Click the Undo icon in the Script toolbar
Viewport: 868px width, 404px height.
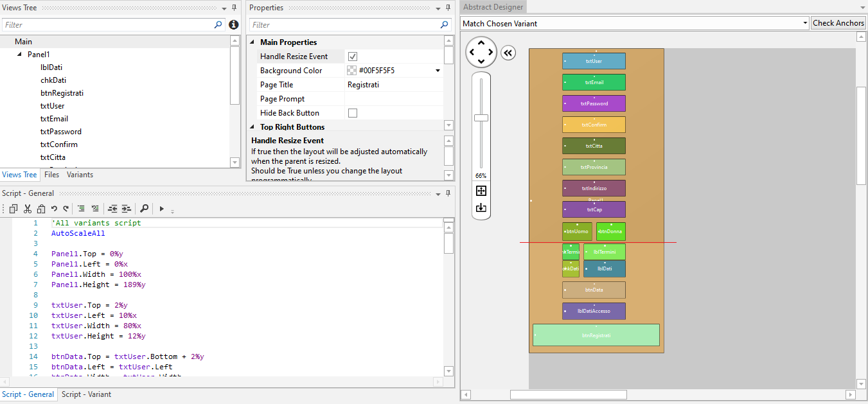pyautogui.click(x=55, y=209)
